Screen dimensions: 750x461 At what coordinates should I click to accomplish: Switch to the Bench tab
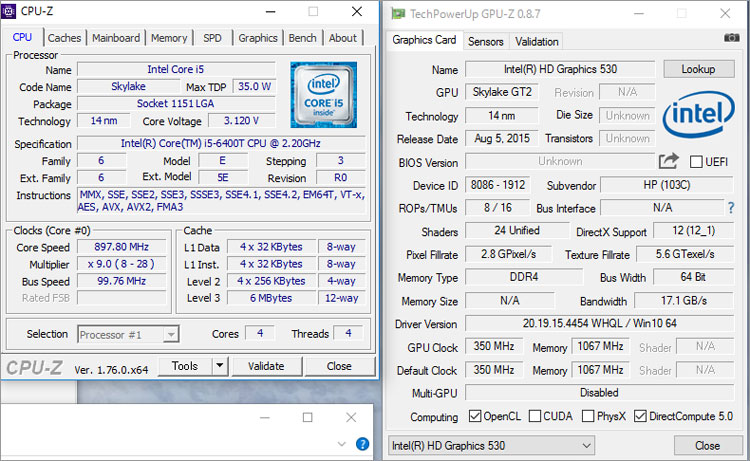click(x=302, y=38)
